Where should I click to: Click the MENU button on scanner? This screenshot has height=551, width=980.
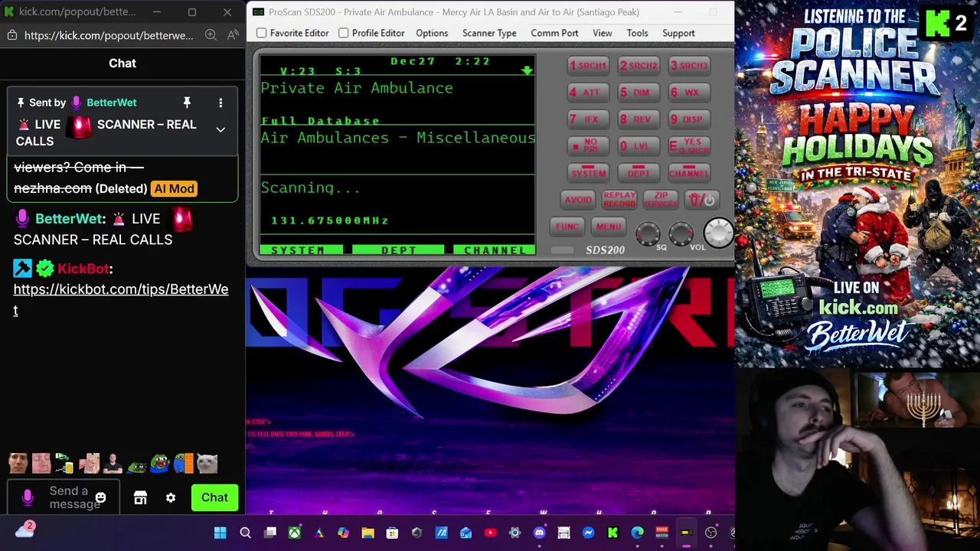[x=609, y=227]
